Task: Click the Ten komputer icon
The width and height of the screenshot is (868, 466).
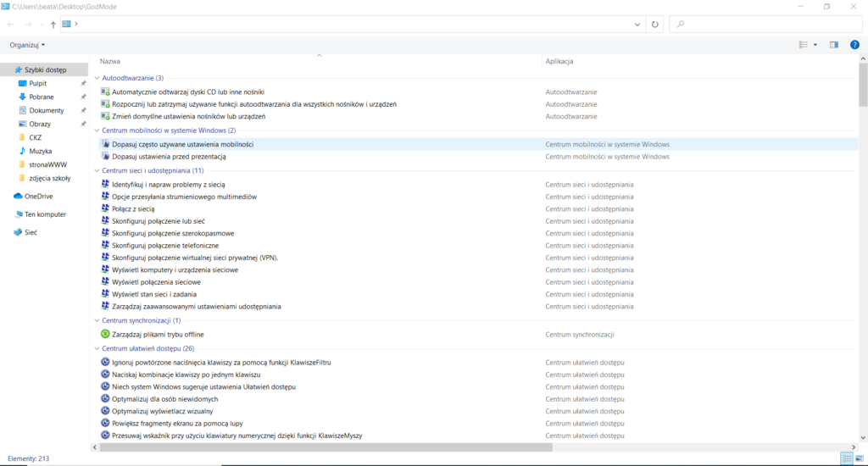Action: (18, 214)
